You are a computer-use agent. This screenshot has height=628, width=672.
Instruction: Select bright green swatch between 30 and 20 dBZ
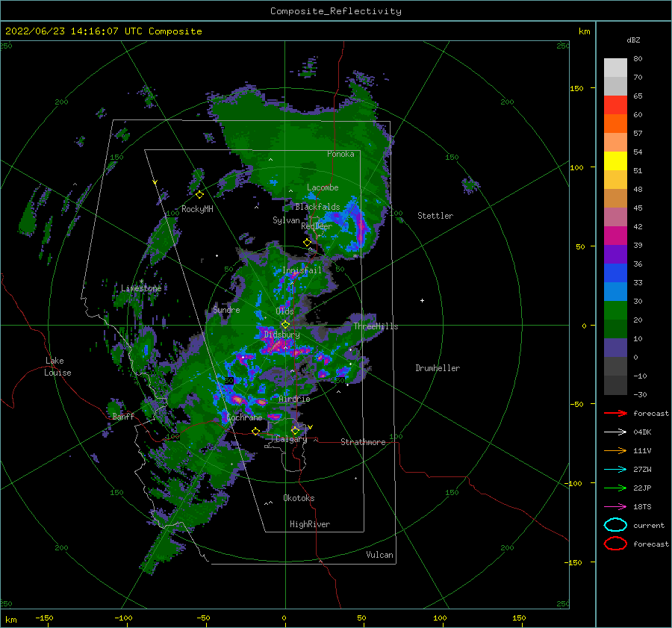coord(615,311)
